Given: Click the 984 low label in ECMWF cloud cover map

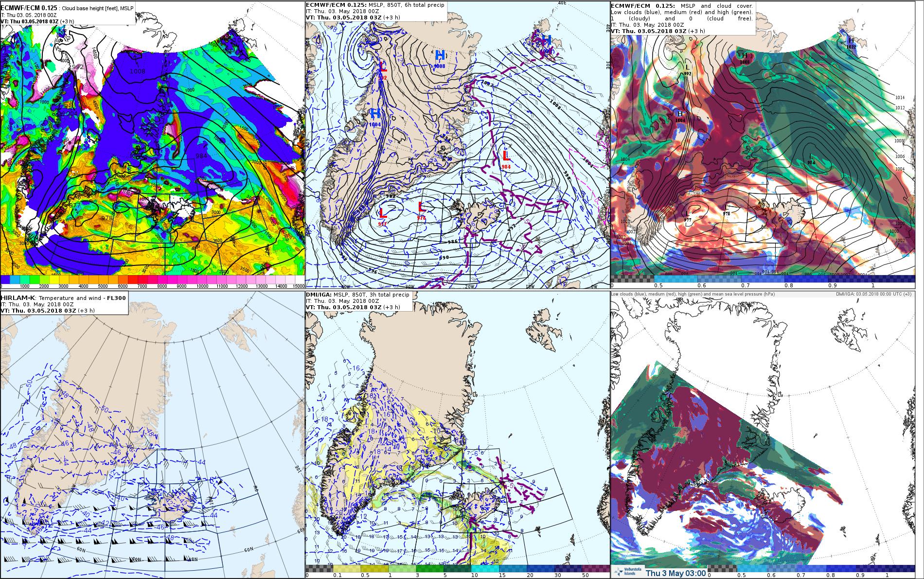Looking at the screenshot, I should click(x=811, y=162).
